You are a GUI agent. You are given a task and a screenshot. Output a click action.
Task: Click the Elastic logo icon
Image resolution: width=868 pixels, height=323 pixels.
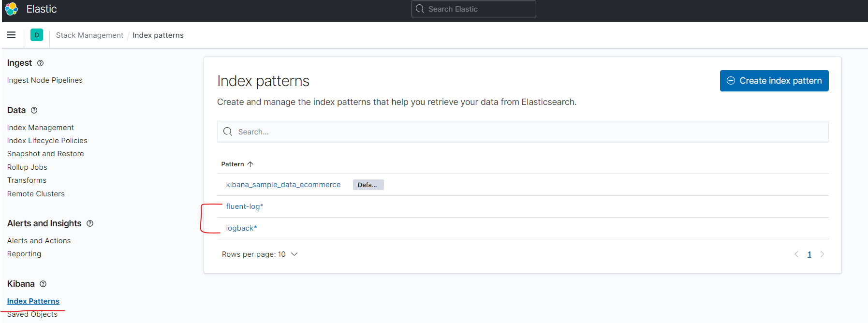(11, 9)
